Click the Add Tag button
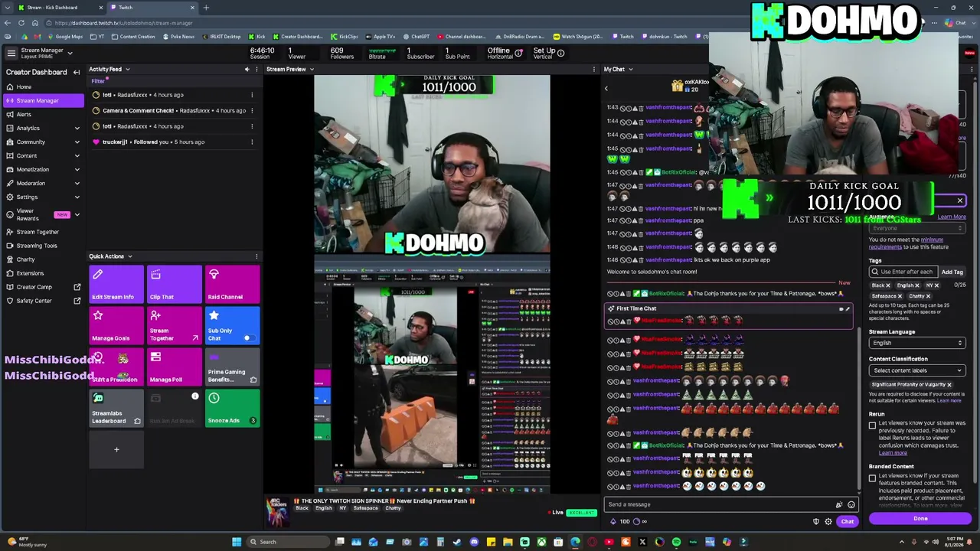The image size is (980, 551). click(x=952, y=272)
